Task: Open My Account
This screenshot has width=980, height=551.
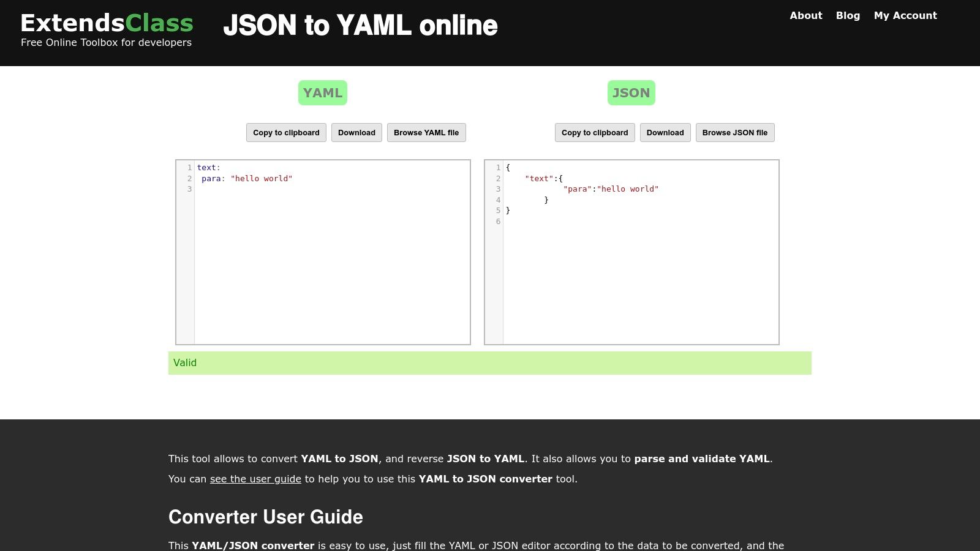Action: coord(905,15)
